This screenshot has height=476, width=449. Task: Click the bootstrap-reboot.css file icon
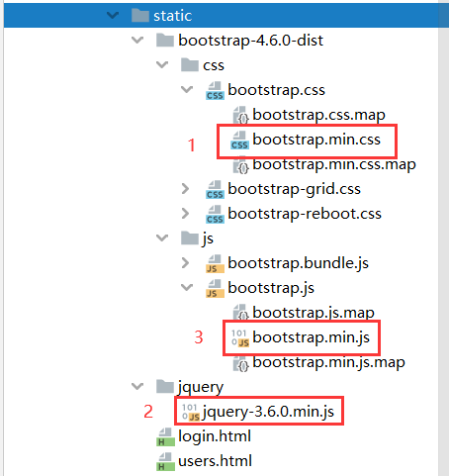(x=215, y=214)
